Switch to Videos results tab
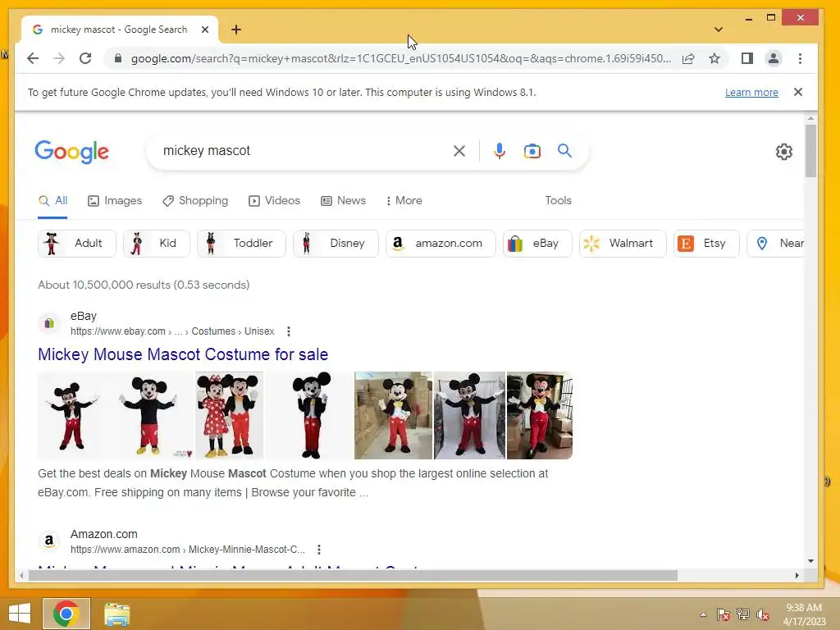The height and width of the screenshot is (630, 840). pyautogui.click(x=274, y=201)
